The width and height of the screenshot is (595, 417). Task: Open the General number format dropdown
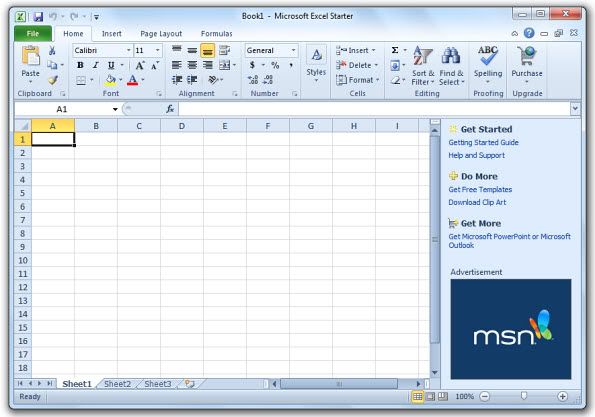[293, 50]
